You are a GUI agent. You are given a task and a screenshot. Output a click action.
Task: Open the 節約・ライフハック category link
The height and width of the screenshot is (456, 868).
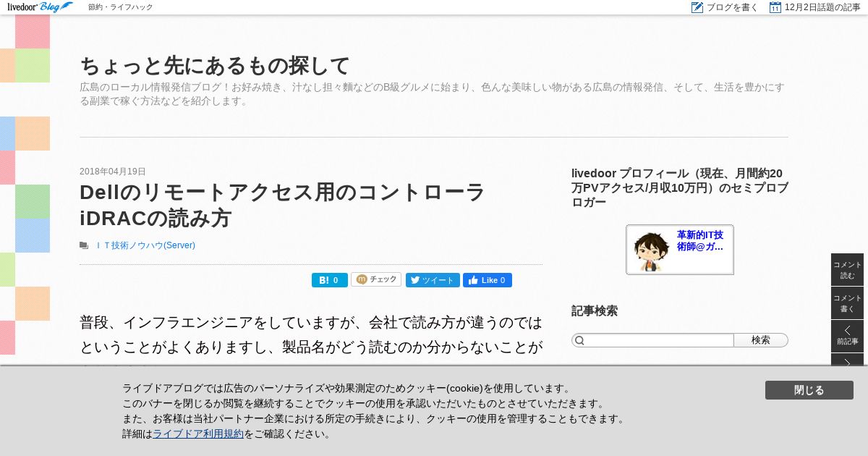tap(120, 7)
